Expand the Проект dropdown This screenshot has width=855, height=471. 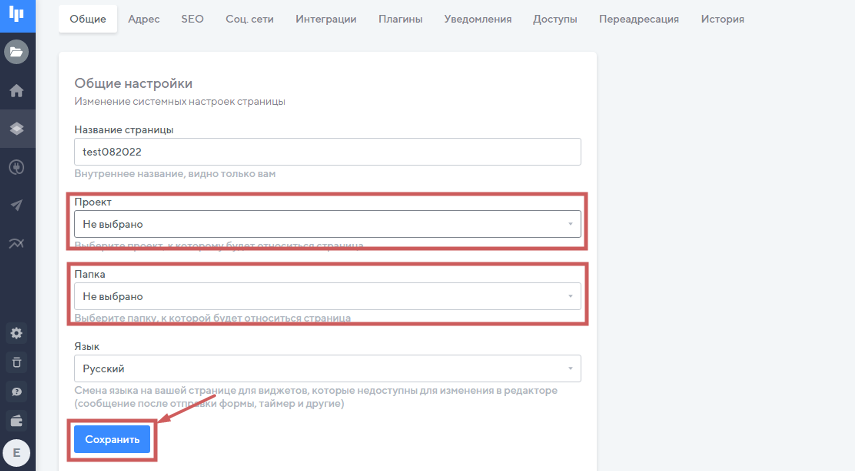point(327,224)
